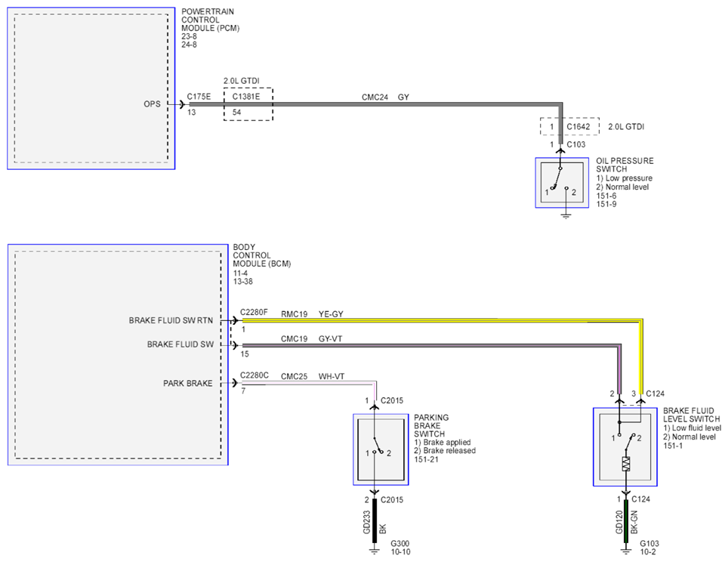Click the brake fluid level switch symbol
Screen dimensions: 728x562
(625, 447)
